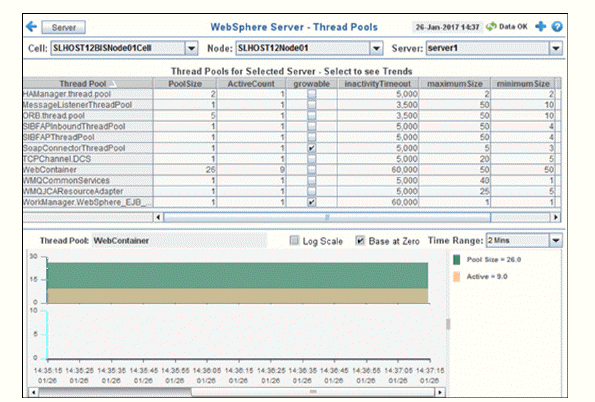Click the vertical splitter handle beside chart
The image size is (595, 402).
point(448,324)
